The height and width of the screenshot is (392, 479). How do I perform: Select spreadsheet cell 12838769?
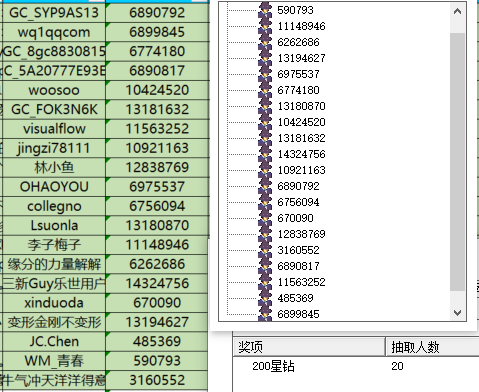coord(157,168)
